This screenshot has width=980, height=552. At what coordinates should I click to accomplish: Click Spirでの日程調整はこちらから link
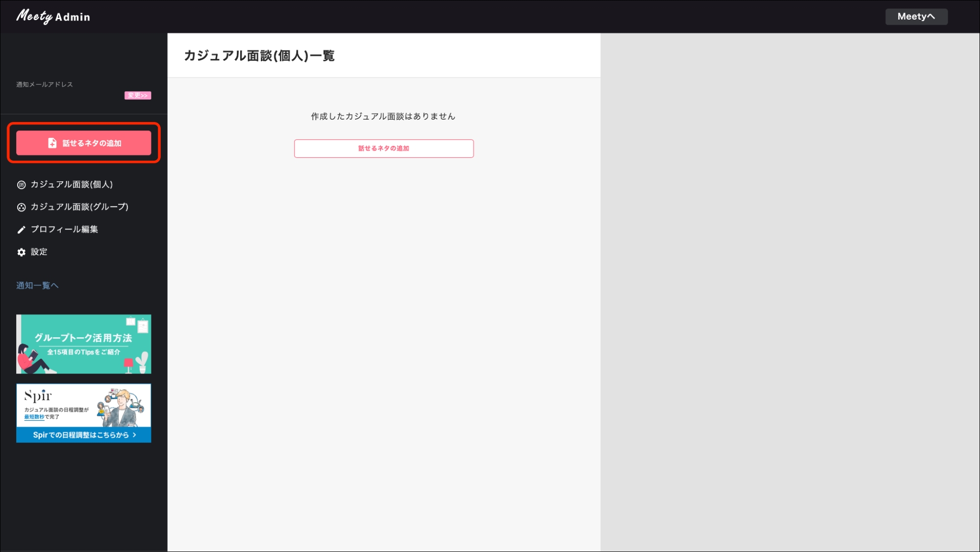pos(83,435)
